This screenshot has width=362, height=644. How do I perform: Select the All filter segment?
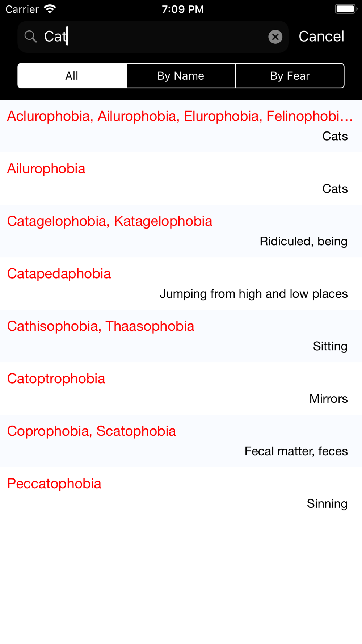coord(72,76)
